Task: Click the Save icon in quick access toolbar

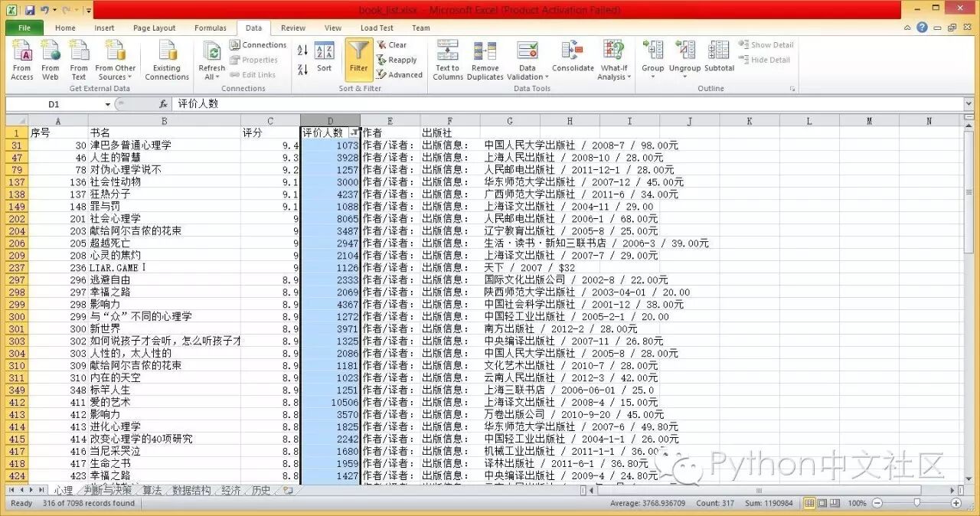Action: (x=30, y=10)
